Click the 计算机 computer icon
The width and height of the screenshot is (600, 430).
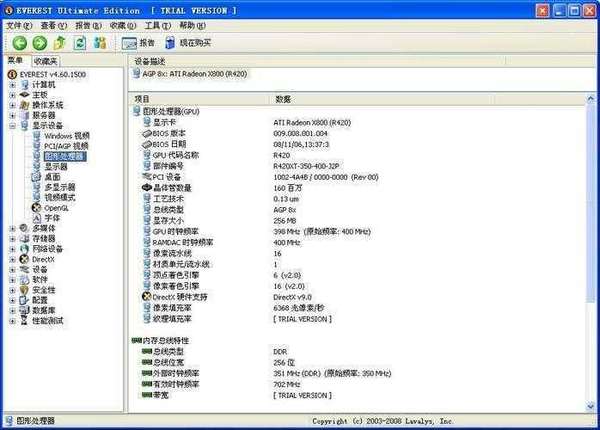coord(25,85)
